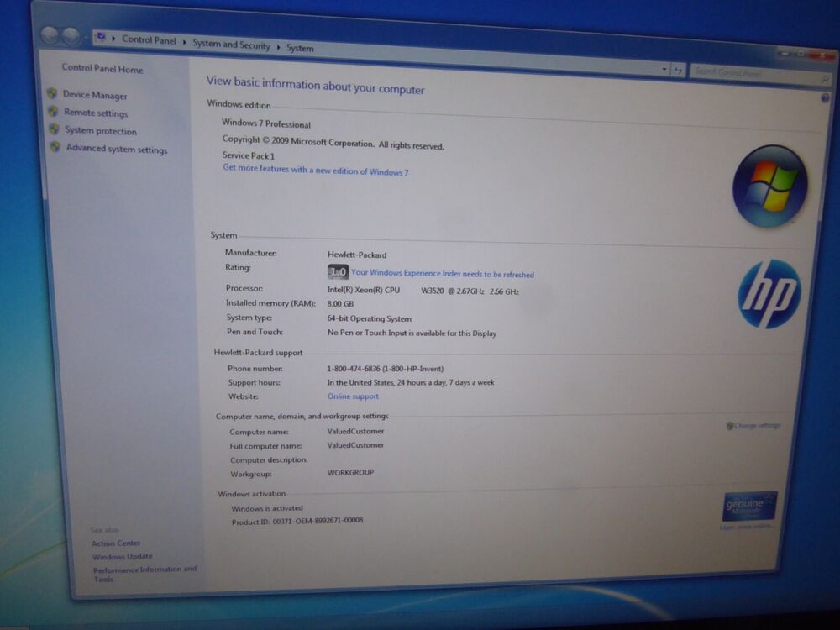Click the Advanced system settings shield icon
Image resolution: width=840 pixels, height=630 pixels.
point(55,147)
